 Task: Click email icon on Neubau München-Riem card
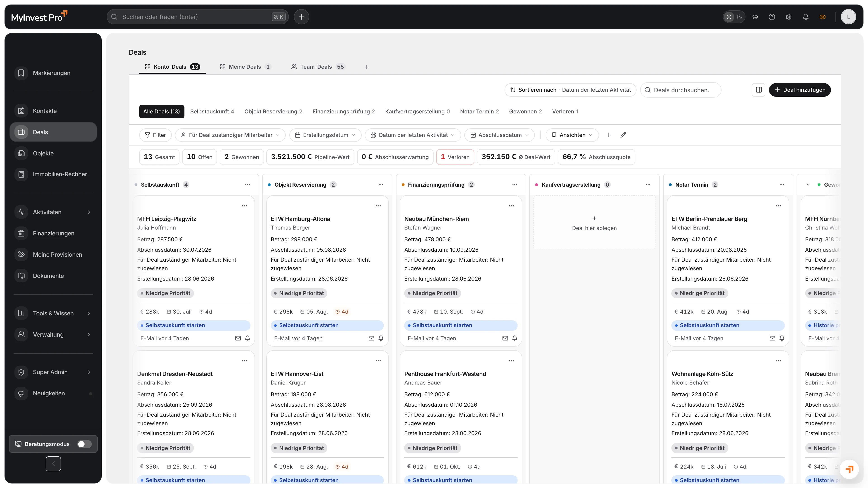pyautogui.click(x=505, y=338)
